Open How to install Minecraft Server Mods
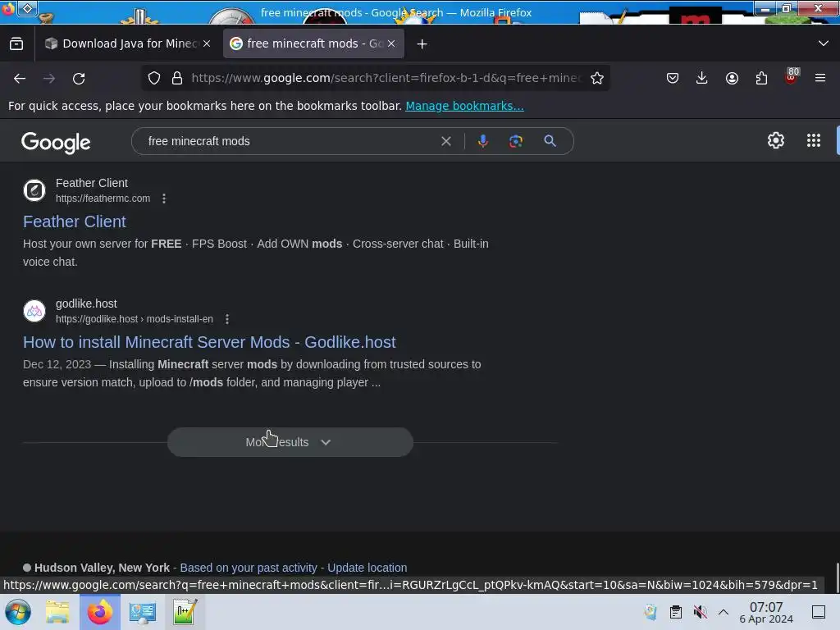The height and width of the screenshot is (630, 840). point(209,342)
